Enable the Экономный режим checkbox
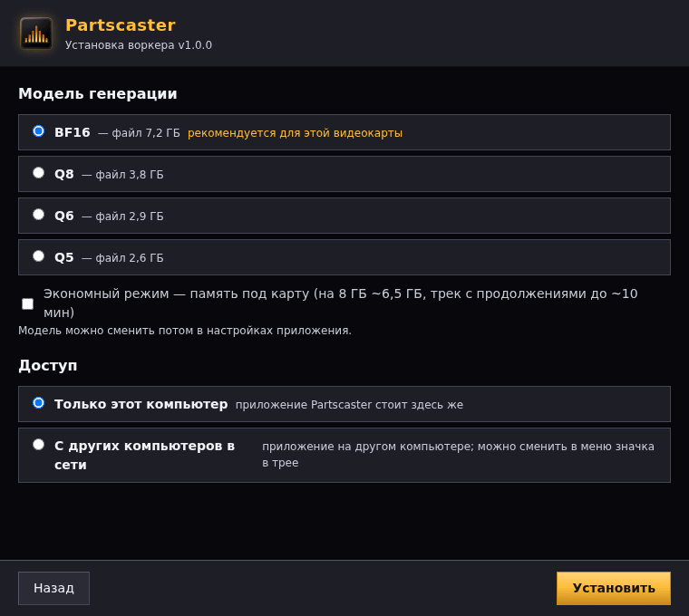 coord(28,303)
